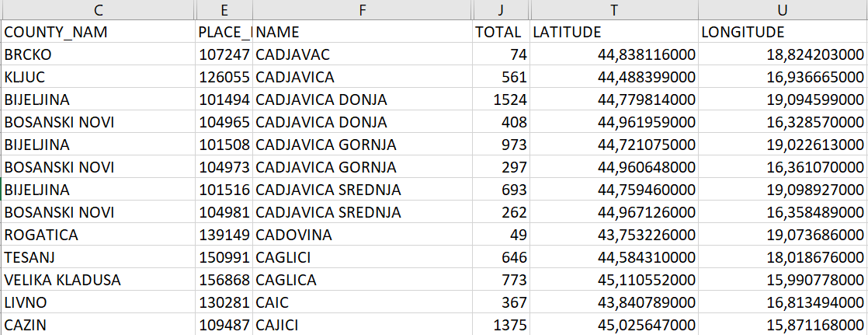Select the VELIKA KLADUSA cell
Viewport: 868px width, 335px height.
coord(98,280)
